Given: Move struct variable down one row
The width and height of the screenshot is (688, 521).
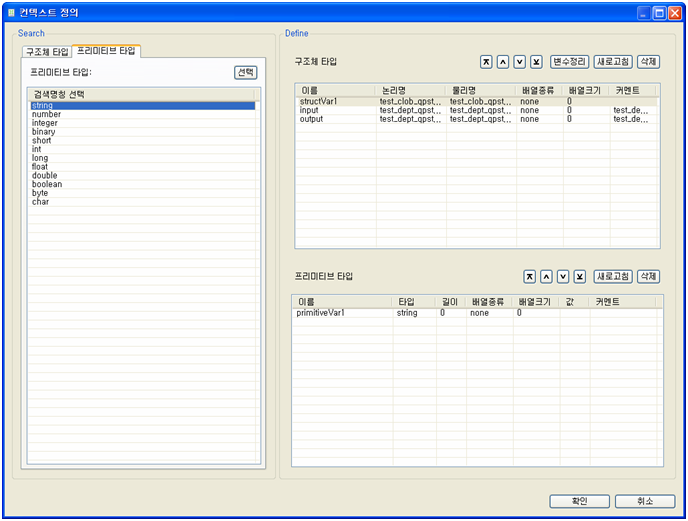Looking at the screenshot, I should click(520, 62).
